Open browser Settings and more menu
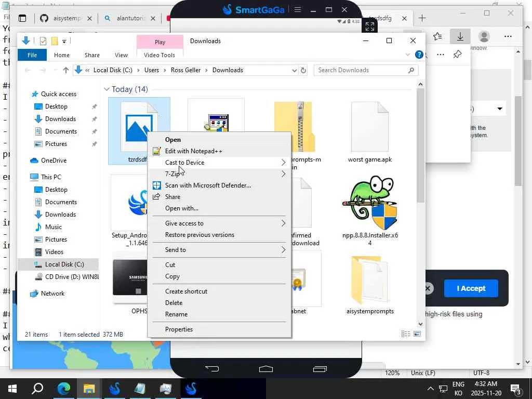 pos(508,36)
